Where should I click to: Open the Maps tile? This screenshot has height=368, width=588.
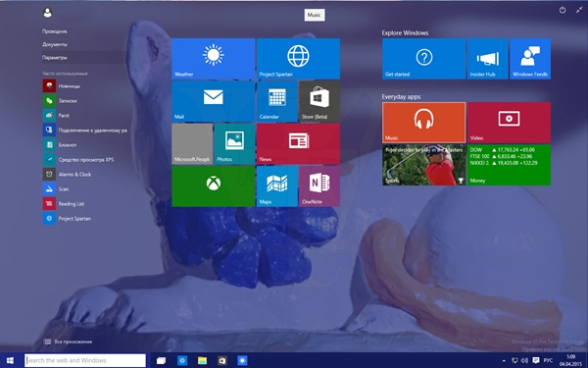point(277,186)
